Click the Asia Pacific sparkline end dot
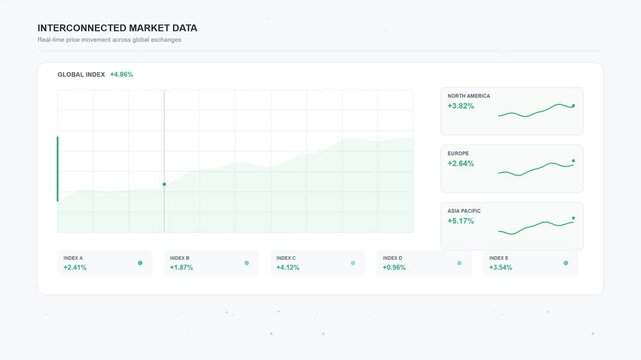 (573, 218)
